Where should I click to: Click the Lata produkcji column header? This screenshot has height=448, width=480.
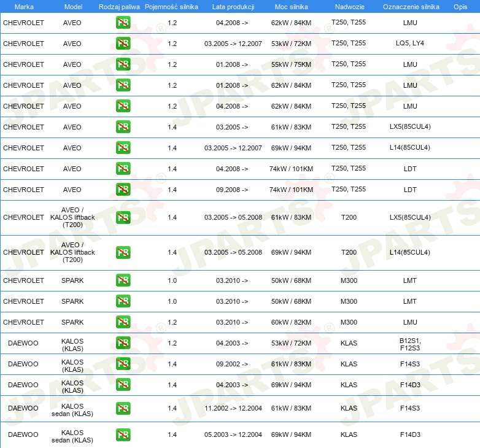(233, 7)
